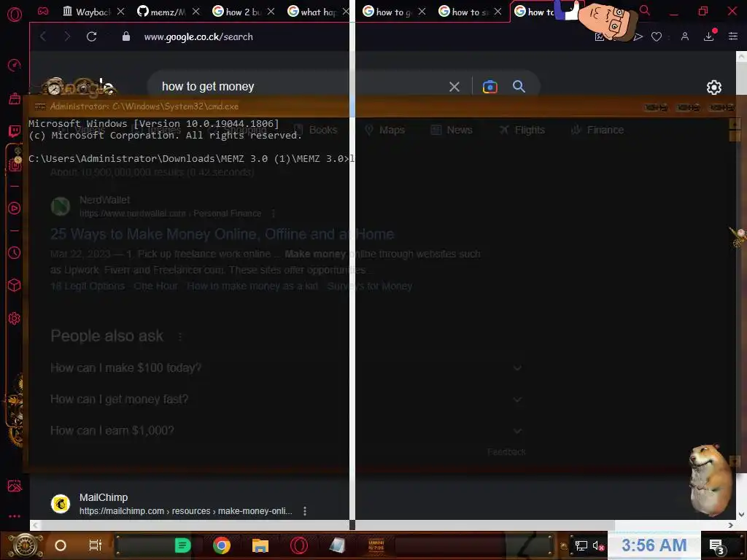This screenshot has width=747, height=560.
Task: Close the memz GitHub tab
Action: 196,12
